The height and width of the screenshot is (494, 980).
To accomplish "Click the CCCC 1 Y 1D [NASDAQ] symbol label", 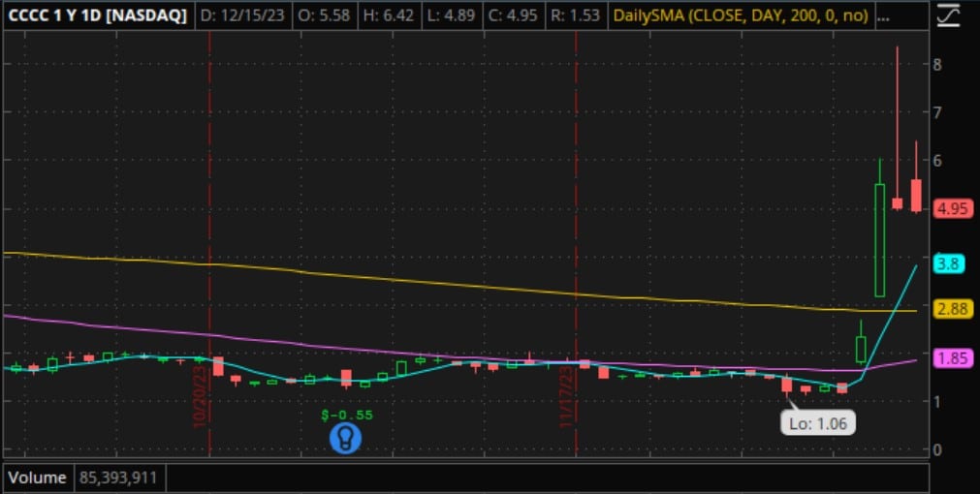I will [x=98, y=15].
